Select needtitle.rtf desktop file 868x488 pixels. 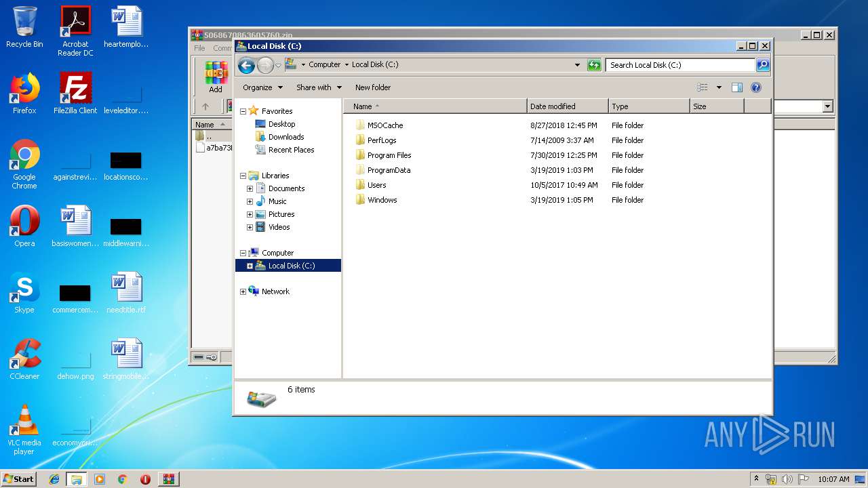point(126,293)
